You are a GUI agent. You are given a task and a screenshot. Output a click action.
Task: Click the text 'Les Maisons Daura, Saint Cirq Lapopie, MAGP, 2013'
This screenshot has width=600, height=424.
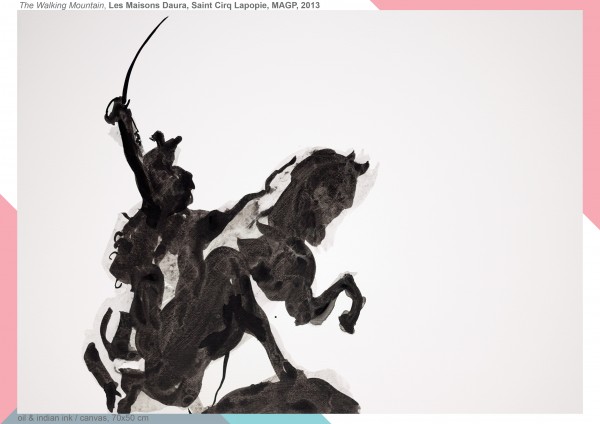click(x=214, y=5)
